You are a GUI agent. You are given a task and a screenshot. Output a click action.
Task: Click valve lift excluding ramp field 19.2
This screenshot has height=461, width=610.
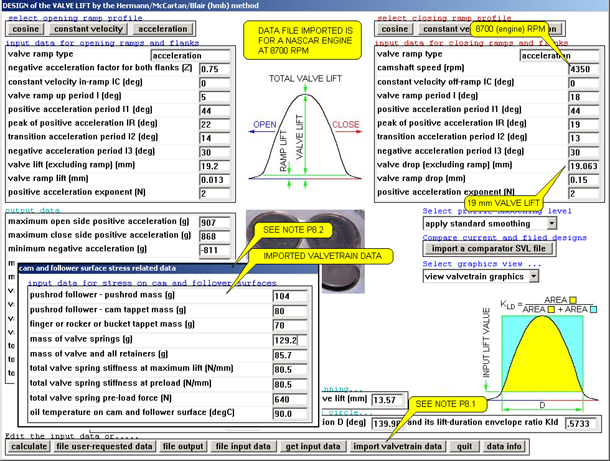(215, 166)
